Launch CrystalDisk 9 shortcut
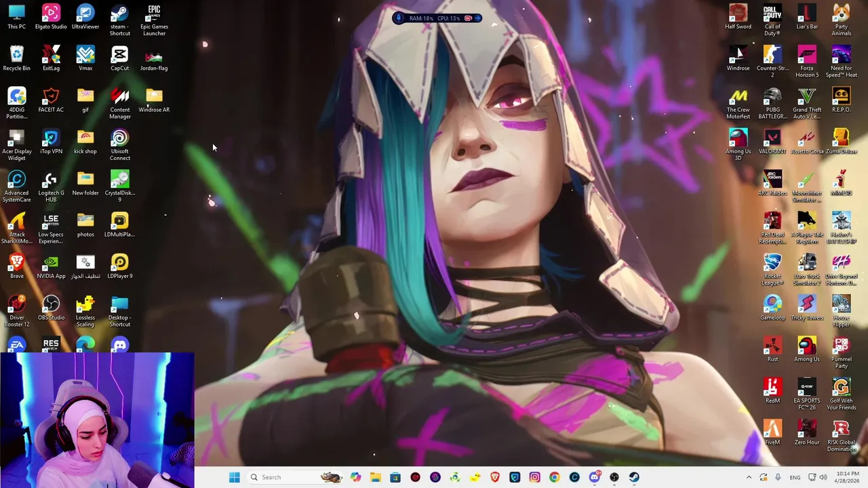868x488 pixels. pos(119,187)
